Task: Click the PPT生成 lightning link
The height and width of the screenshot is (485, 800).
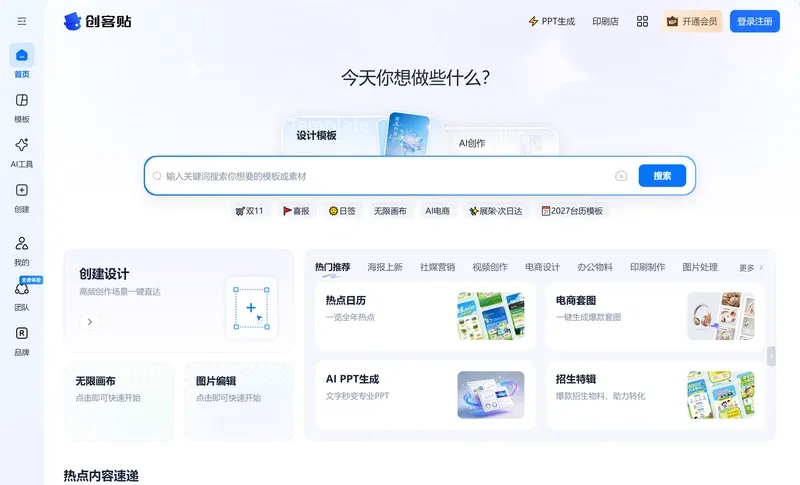Action: pos(552,21)
